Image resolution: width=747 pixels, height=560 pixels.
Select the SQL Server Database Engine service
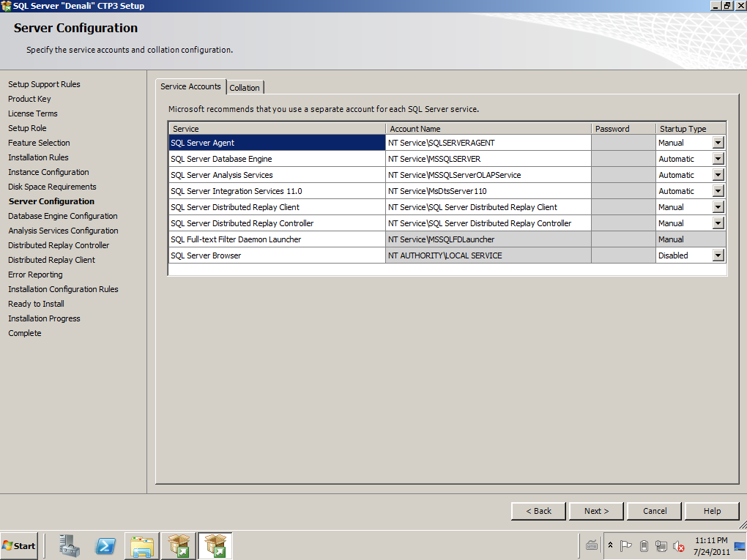(278, 159)
